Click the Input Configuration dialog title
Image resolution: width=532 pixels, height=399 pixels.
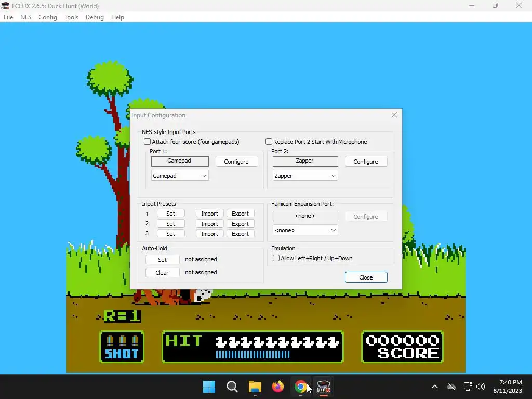pos(158,115)
